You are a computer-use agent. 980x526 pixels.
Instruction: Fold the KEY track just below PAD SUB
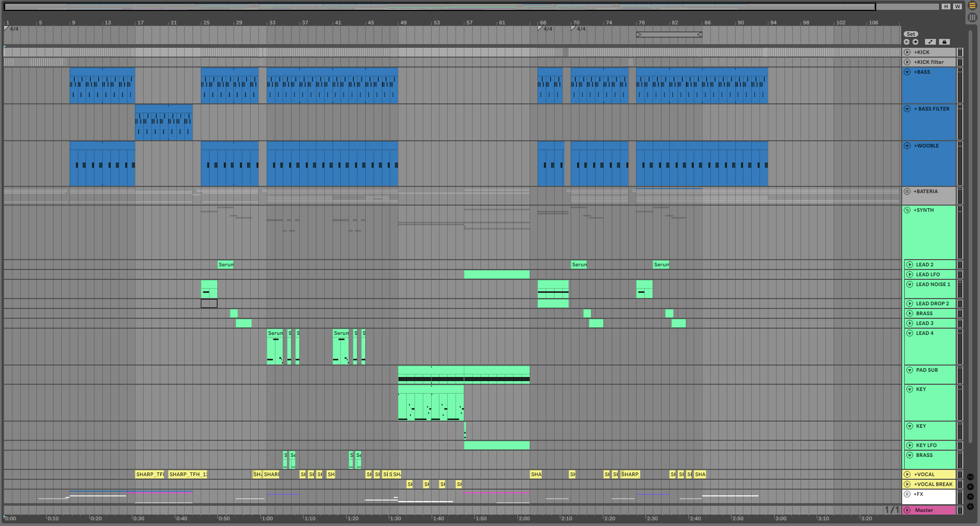coord(910,389)
